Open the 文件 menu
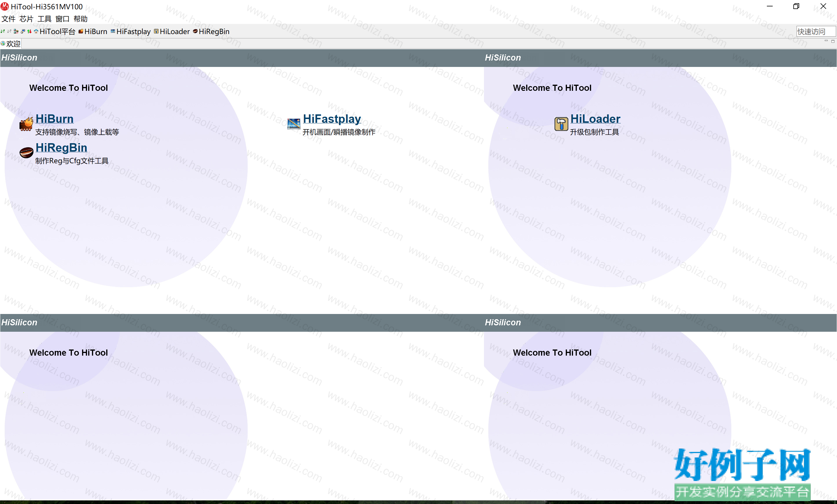 coord(8,19)
